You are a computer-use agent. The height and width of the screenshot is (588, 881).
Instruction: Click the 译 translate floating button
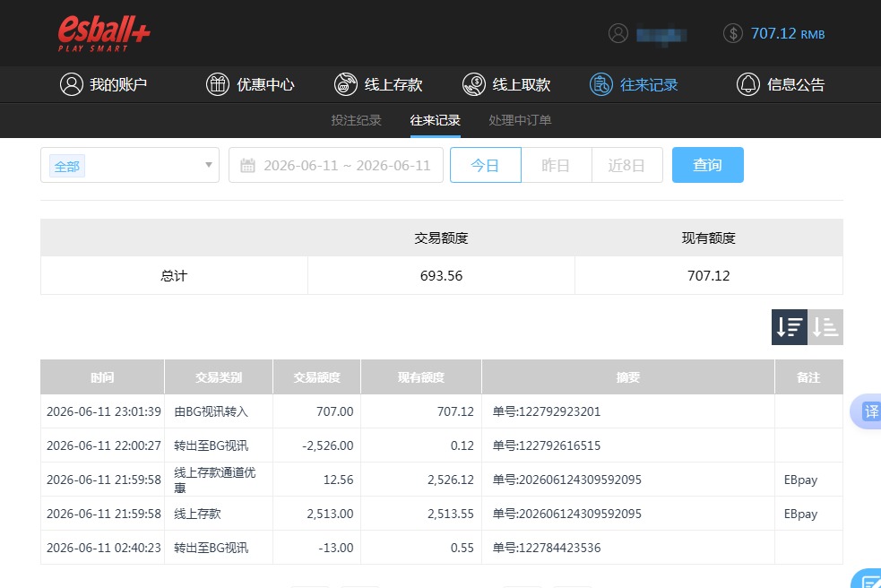[x=868, y=411]
